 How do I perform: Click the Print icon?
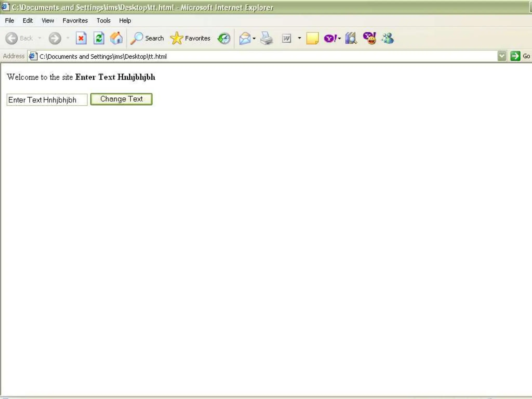point(266,38)
